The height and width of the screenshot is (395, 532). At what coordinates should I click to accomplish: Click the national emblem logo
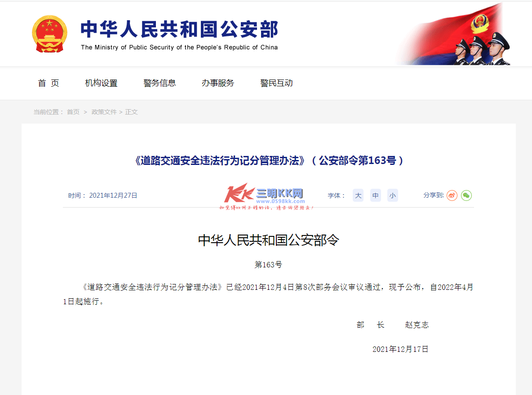tap(49, 34)
